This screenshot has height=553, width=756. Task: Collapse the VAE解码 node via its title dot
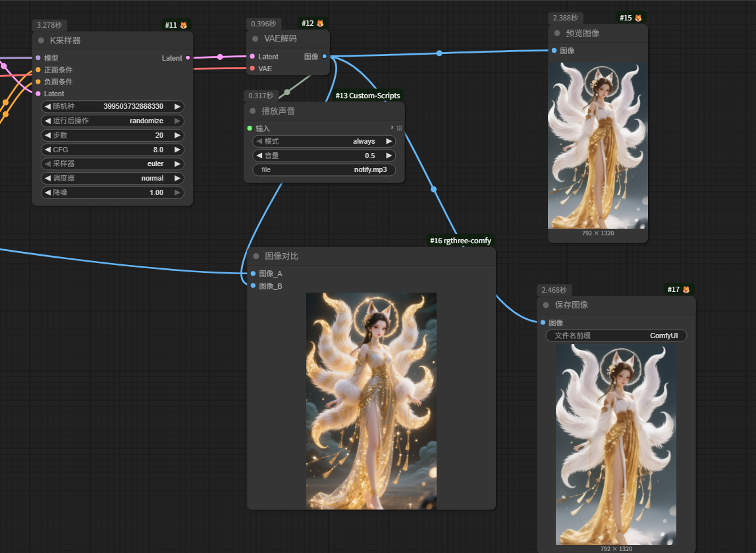pyautogui.click(x=256, y=39)
